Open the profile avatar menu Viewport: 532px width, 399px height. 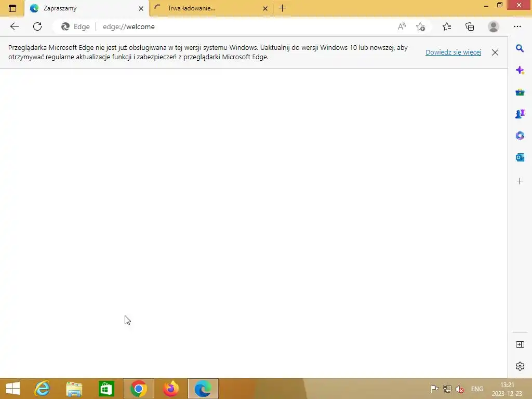[x=494, y=26]
